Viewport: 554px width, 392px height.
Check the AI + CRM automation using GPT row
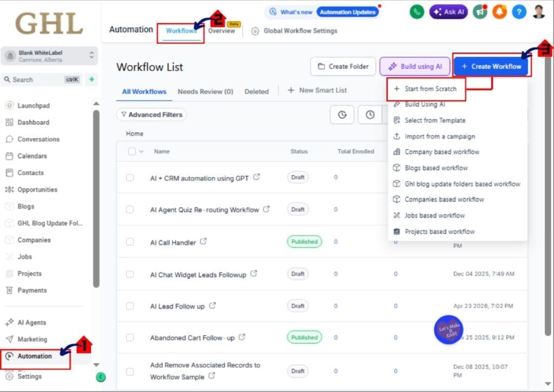pyautogui.click(x=130, y=177)
